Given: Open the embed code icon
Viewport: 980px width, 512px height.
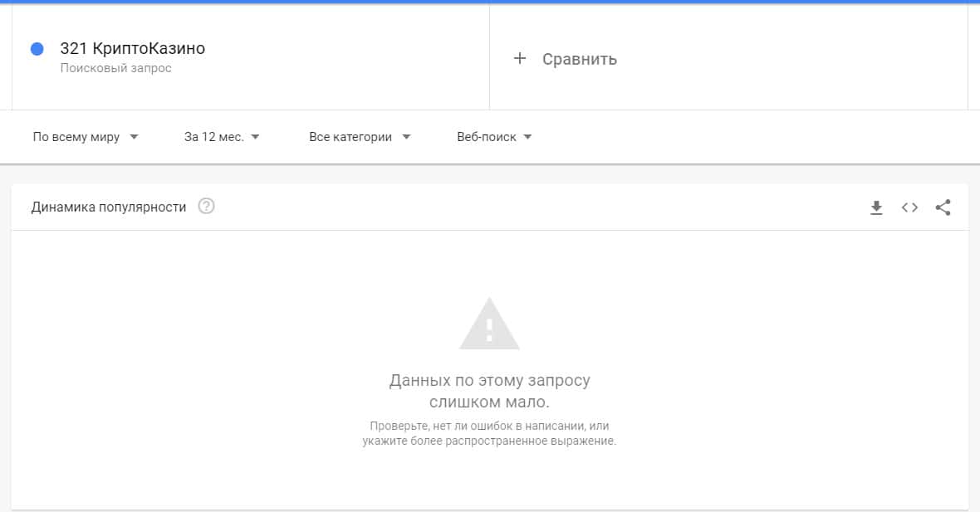Looking at the screenshot, I should [909, 207].
